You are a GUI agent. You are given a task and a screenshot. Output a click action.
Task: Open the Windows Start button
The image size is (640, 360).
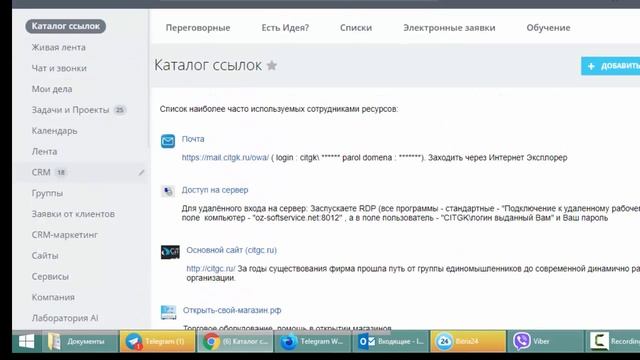(27, 341)
